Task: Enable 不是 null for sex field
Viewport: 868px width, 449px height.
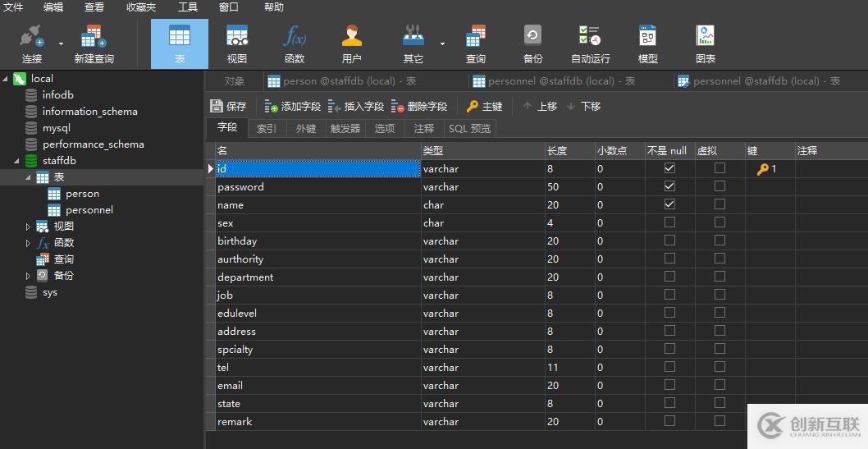Action: point(669,222)
